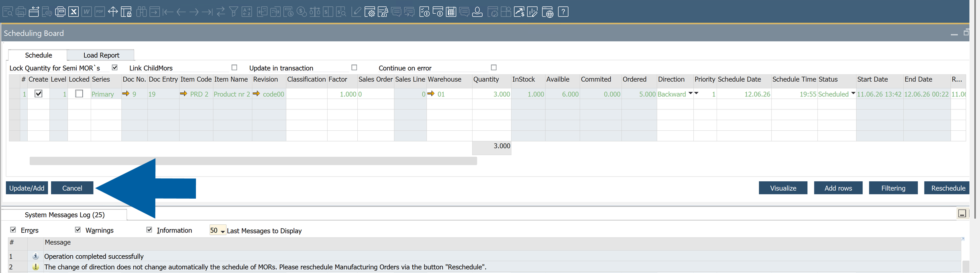Screen dimensions: 980x273
Task: Click the Filtering button
Action: (x=893, y=188)
